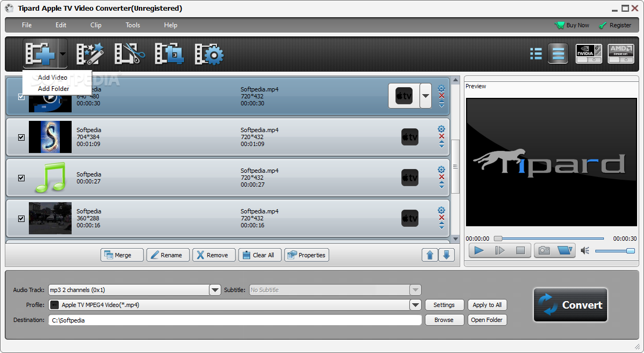
Task: Open the Profile format dropdown
Action: coord(415,305)
